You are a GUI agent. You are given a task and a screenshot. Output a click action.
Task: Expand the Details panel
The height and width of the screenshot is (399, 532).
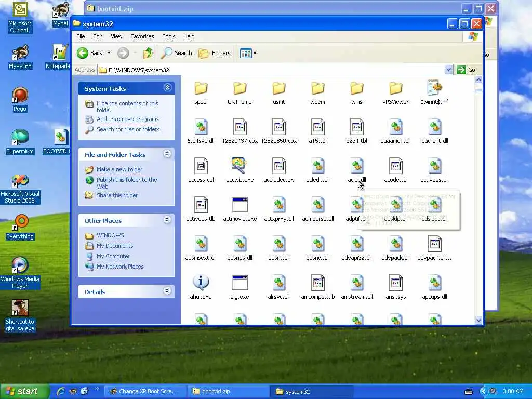167,291
